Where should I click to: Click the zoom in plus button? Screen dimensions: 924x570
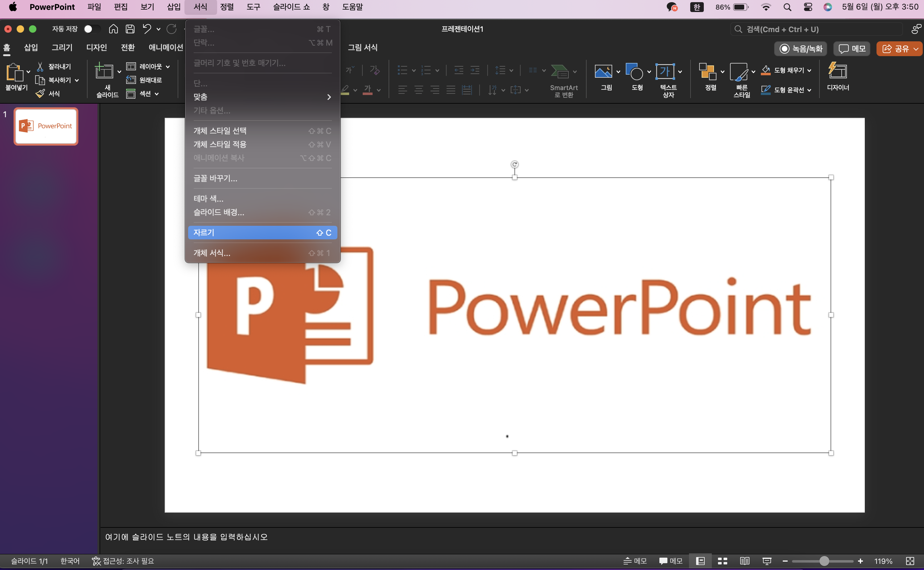point(860,561)
